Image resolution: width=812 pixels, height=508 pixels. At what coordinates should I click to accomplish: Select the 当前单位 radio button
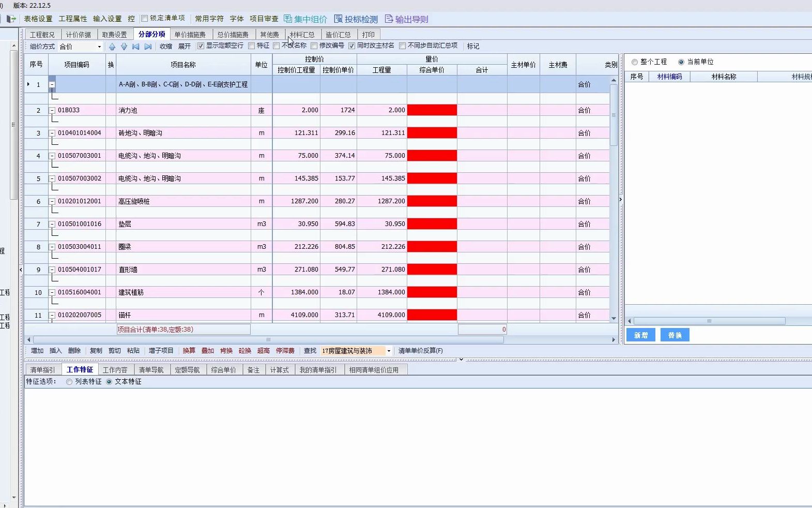[x=681, y=62]
